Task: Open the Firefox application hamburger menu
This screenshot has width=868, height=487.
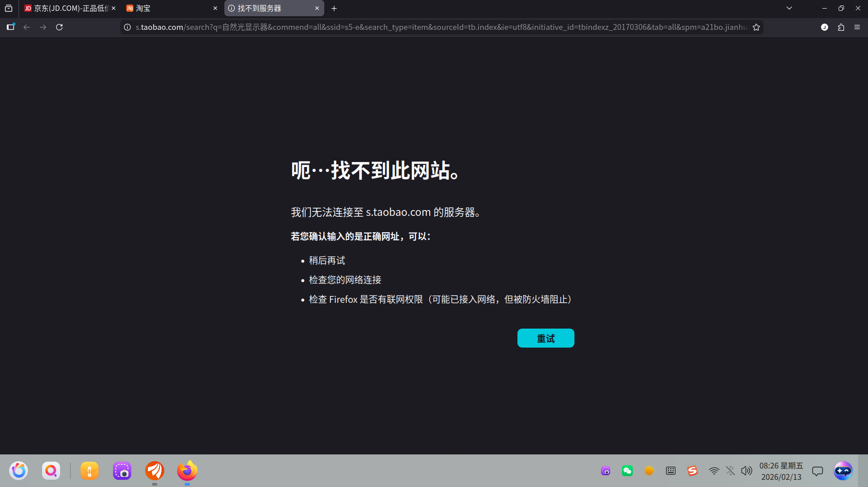Action: point(857,27)
